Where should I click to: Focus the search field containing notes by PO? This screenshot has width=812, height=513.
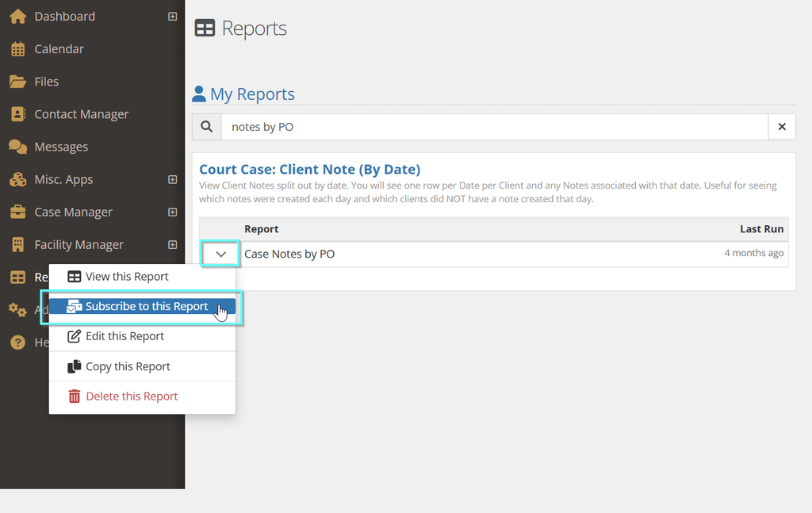click(495, 127)
